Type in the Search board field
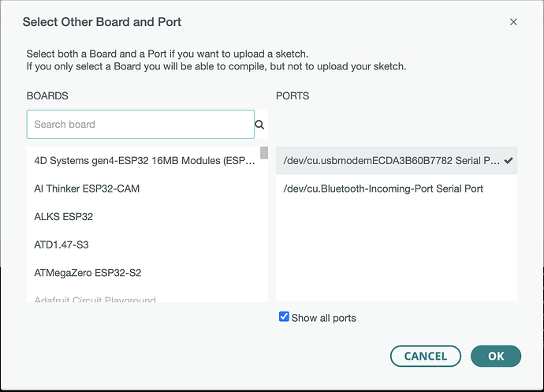 coord(140,125)
